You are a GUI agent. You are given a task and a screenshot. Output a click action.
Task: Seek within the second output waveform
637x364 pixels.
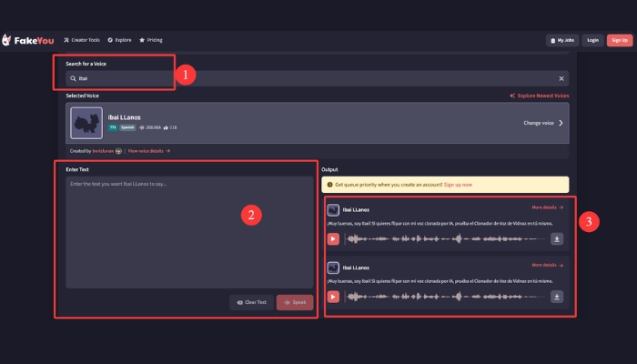(x=445, y=297)
